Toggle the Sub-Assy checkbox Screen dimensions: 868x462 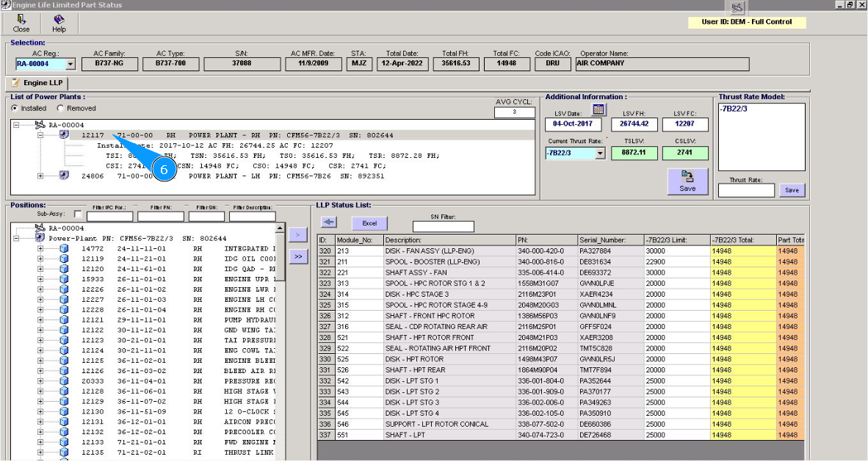click(78, 214)
